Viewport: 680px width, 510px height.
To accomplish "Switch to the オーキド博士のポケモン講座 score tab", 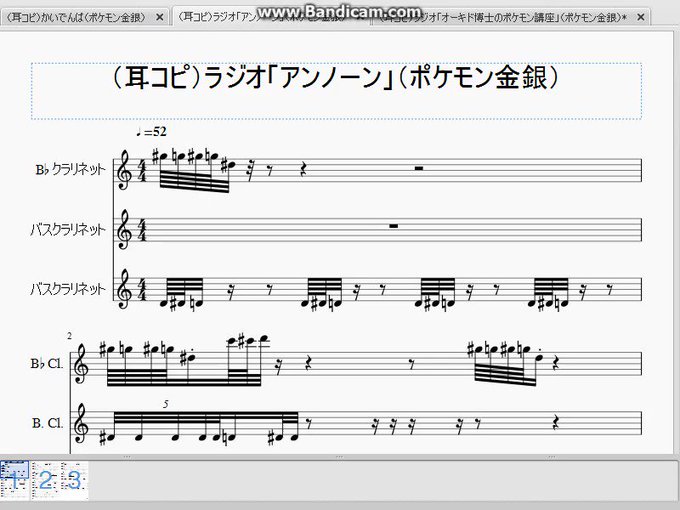I will (501, 17).
